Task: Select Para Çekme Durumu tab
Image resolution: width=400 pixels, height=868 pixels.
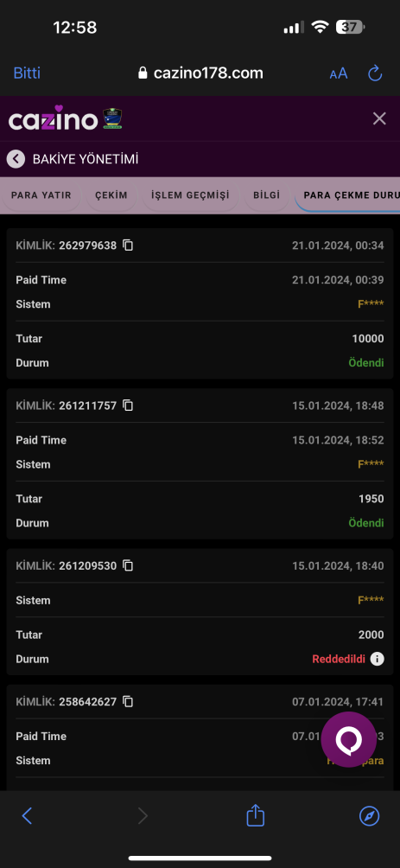Action: click(x=347, y=195)
